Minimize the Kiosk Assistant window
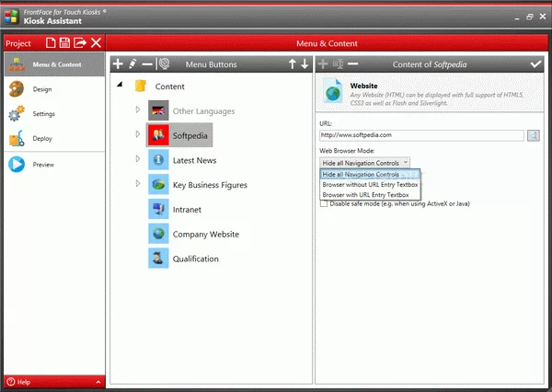The image size is (552, 392). [517, 17]
